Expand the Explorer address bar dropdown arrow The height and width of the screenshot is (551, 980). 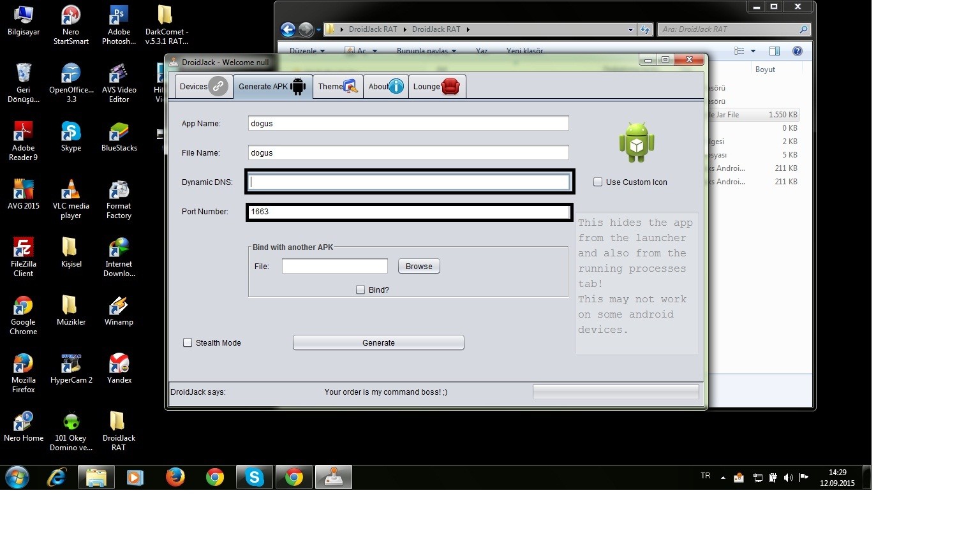tap(630, 29)
